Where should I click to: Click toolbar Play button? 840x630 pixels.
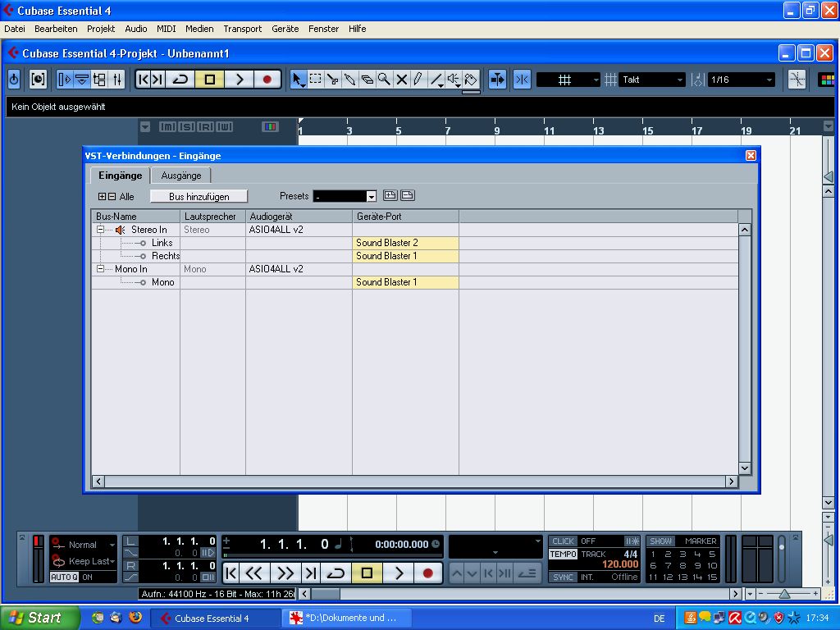(239, 80)
